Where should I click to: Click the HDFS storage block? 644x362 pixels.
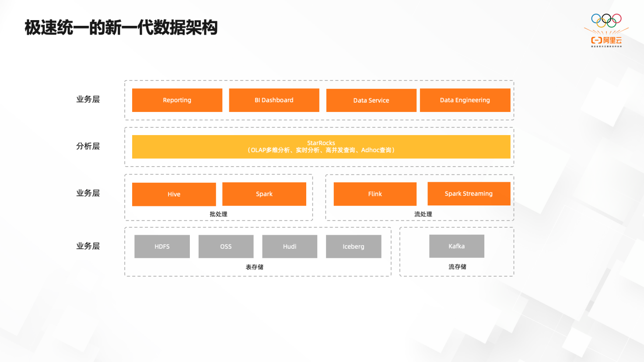pyautogui.click(x=162, y=247)
